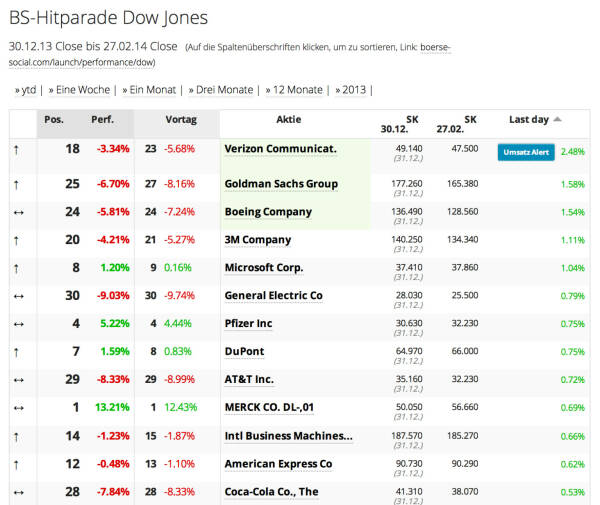Select the 2013 period link
The width and height of the screenshot is (600, 505).
tap(352, 90)
